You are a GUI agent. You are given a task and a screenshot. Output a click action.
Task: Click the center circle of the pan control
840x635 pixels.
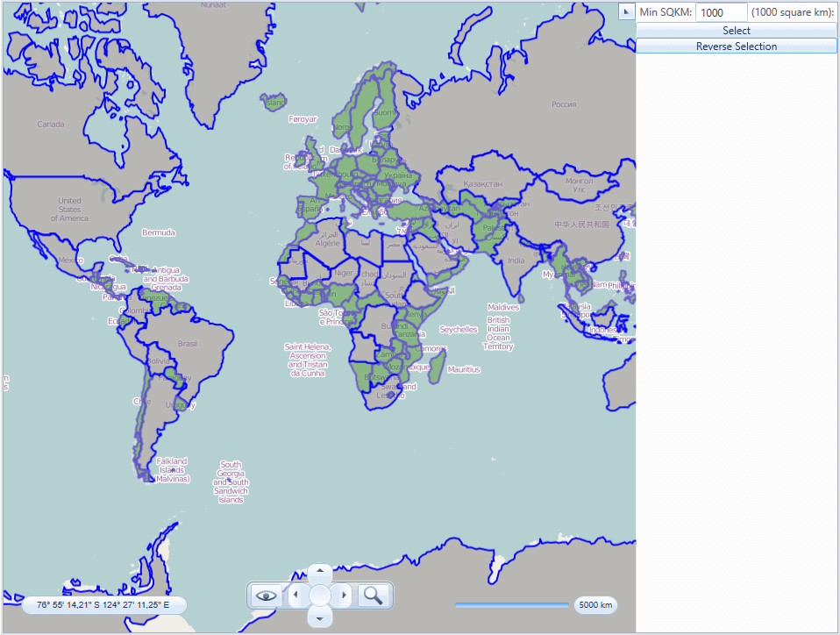[x=320, y=595]
